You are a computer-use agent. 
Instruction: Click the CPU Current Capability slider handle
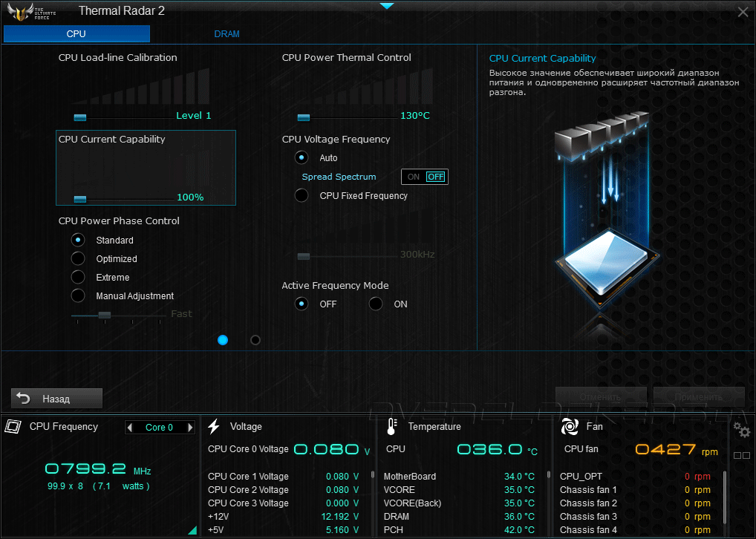click(80, 199)
